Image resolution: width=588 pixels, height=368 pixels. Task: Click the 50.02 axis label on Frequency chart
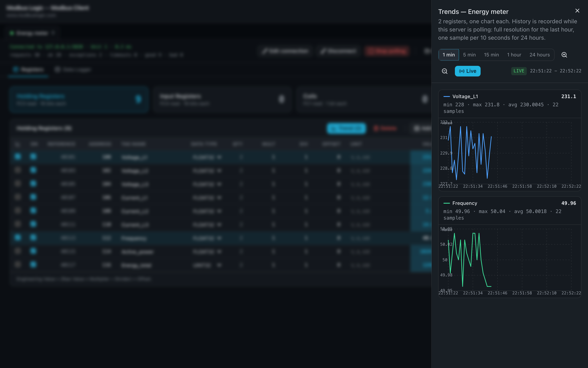(x=446, y=244)
